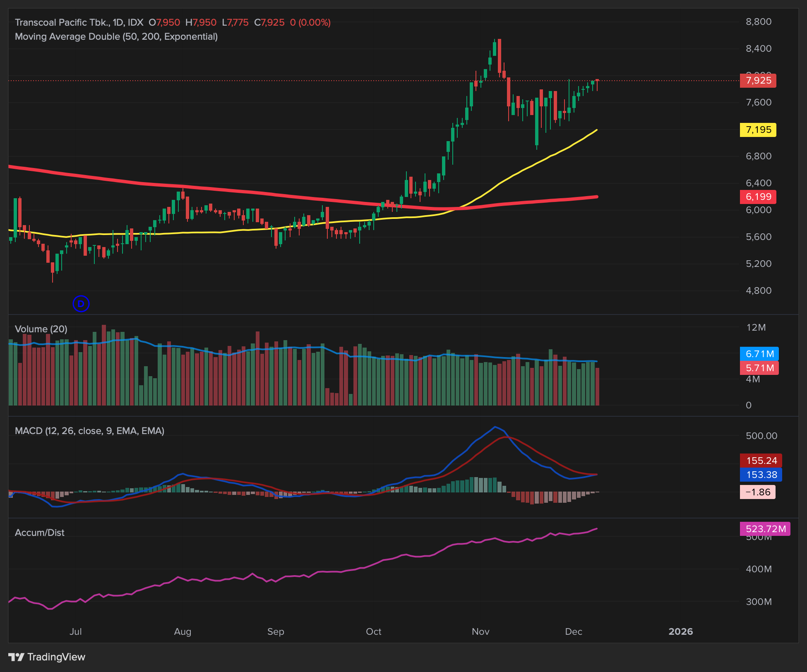Click the blue dividend D marker
This screenshot has height=672, width=807.
point(81,304)
